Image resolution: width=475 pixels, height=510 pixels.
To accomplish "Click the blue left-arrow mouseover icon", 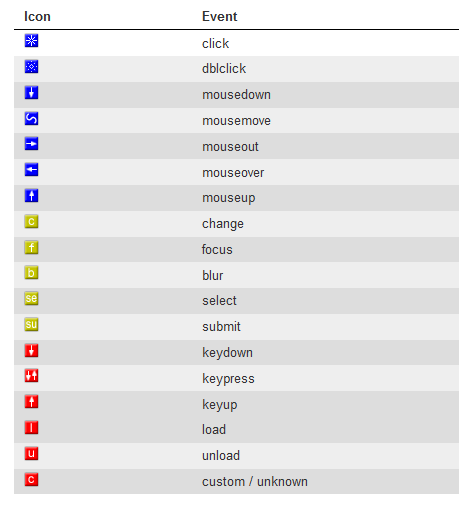I will point(31,170).
